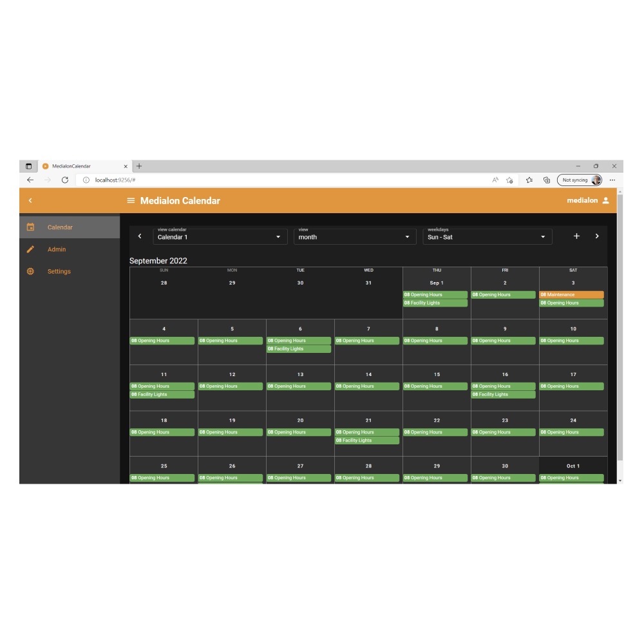Select day number 10
This screenshot has width=644, height=644.
click(573, 329)
